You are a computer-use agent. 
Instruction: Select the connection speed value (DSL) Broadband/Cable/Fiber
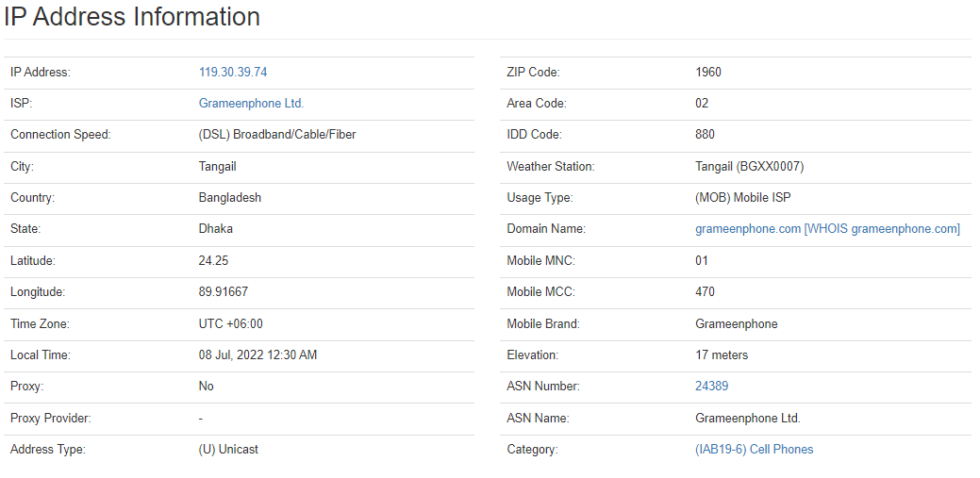[277, 135]
